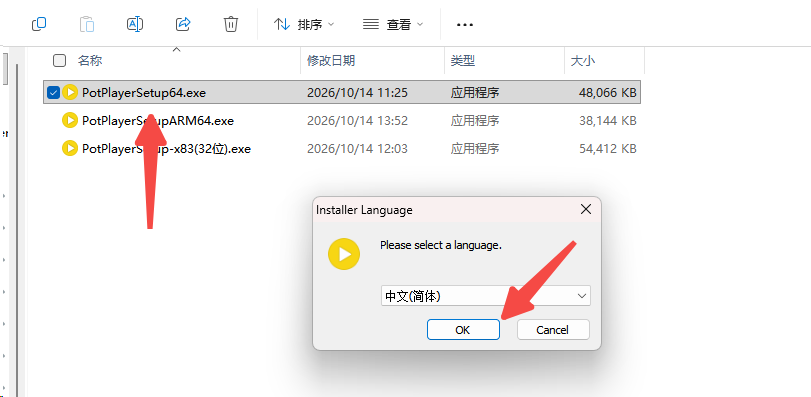Open the three-dot more options menu
This screenshot has width=811, height=397.
[464, 24]
